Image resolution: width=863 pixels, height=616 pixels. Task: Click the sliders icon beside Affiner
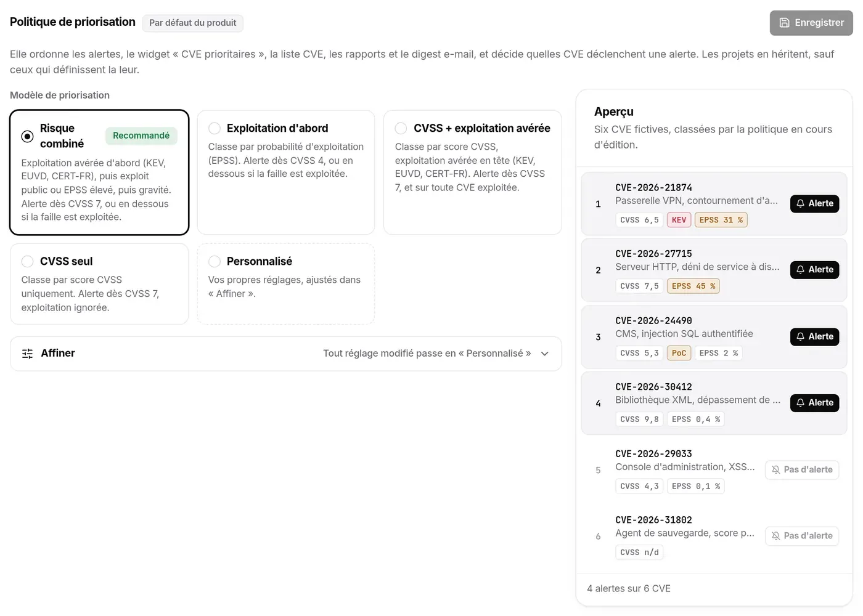tap(28, 354)
